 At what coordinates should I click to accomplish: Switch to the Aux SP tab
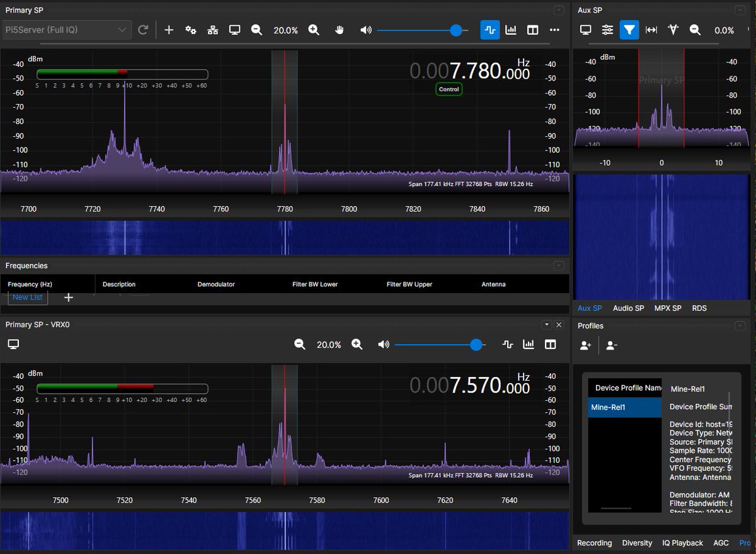coord(590,308)
